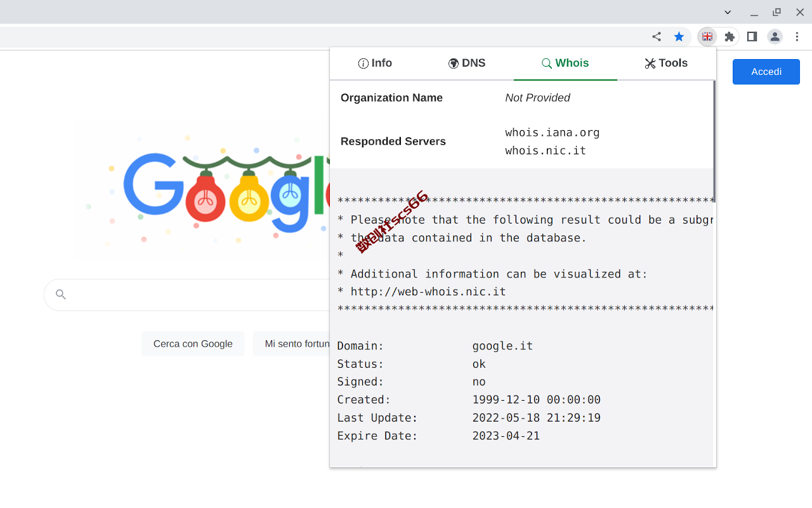
Task: Click the Mi sento fortunato button
Action: click(292, 344)
